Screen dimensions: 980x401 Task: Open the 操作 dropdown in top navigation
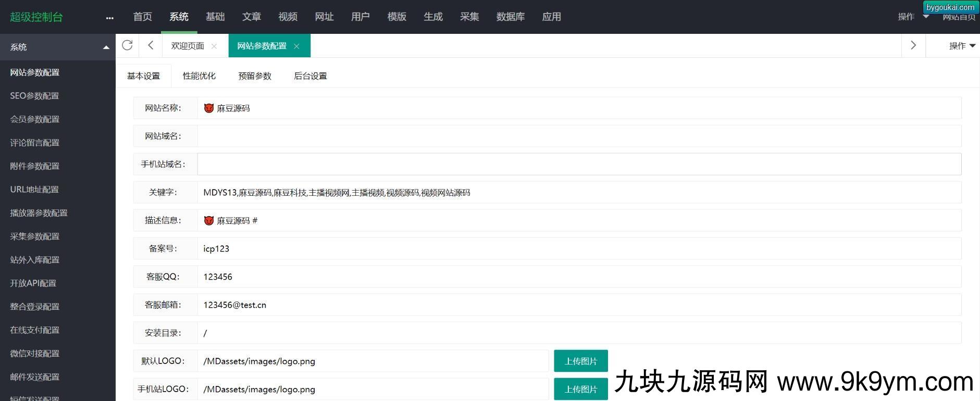(913, 17)
